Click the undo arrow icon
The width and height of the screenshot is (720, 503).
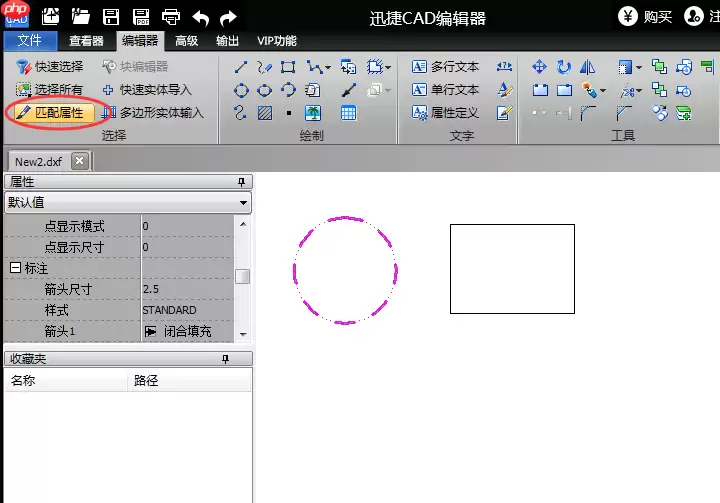[201, 17]
